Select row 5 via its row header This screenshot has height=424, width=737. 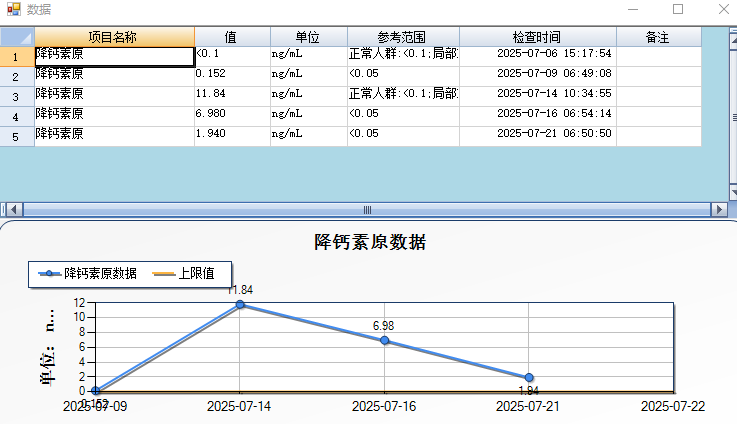(16, 135)
